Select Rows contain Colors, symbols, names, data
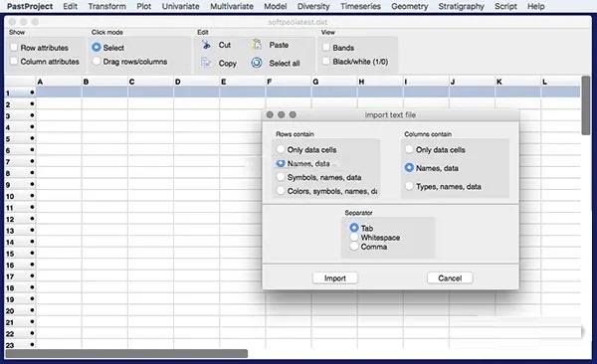The height and width of the screenshot is (364, 597). (281, 191)
